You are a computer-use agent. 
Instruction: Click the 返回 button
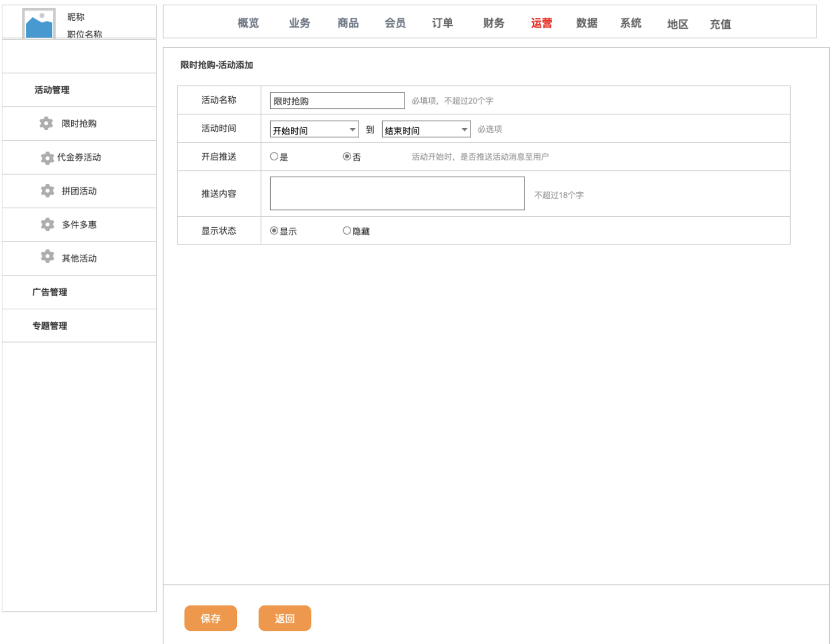[x=285, y=618]
